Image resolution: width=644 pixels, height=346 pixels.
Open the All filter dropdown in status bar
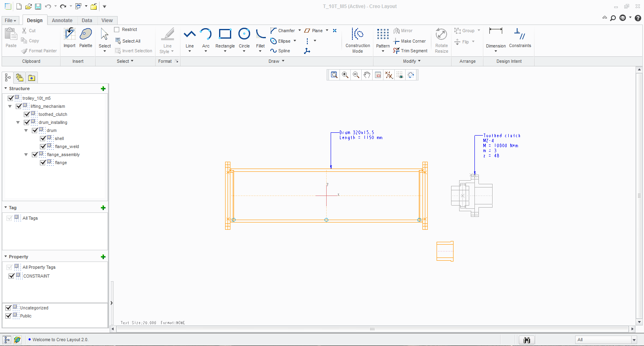pyautogui.click(x=634, y=340)
